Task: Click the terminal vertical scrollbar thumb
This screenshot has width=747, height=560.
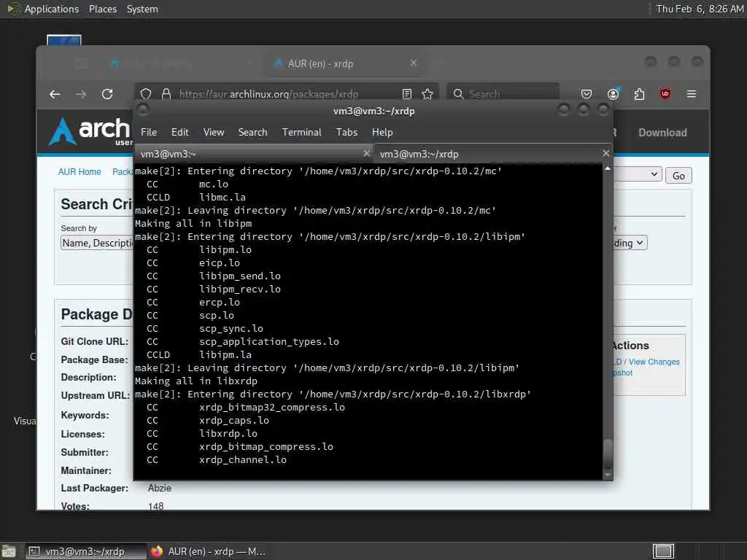Action: (x=608, y=454)
